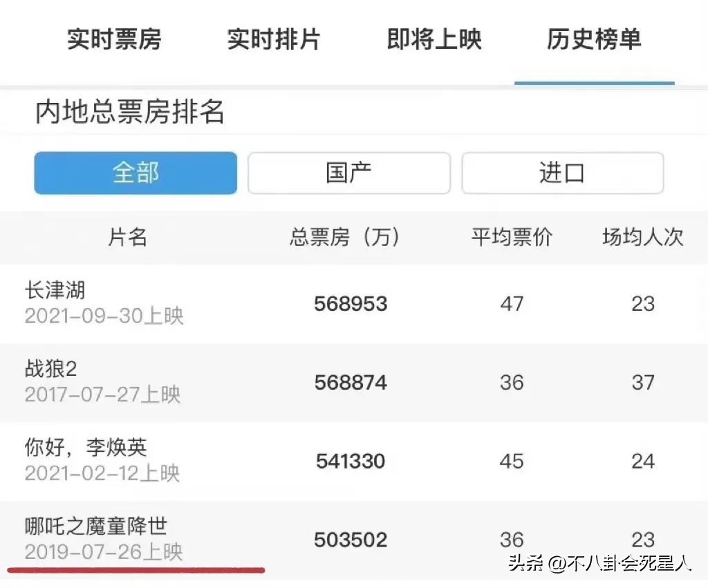Click the 片名 column header
This screenshot has height=588, width=708.
point(127,238)
